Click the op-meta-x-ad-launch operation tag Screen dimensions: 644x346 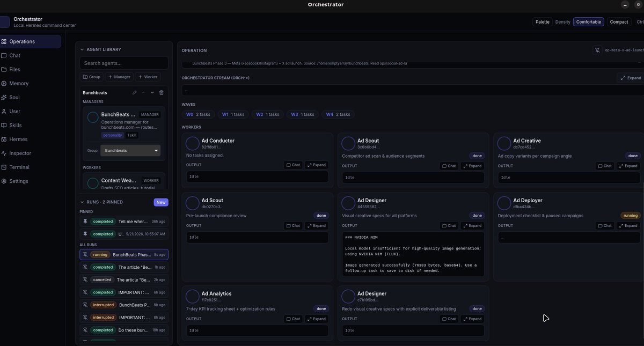(x=624, y=50)
